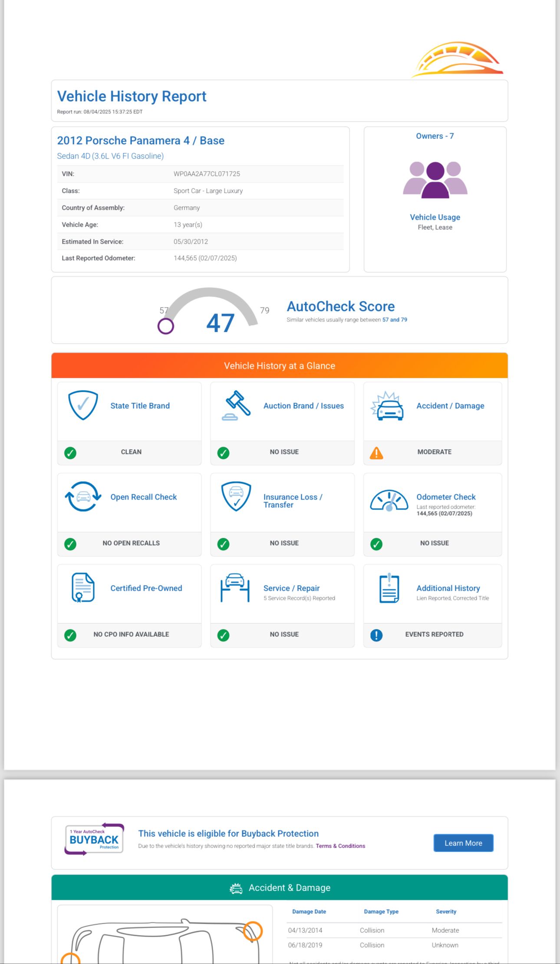The image size is (560, 964).
Task: Click the Owners - 7 heading
Action: pyautogui.click(x=435, y=136)
